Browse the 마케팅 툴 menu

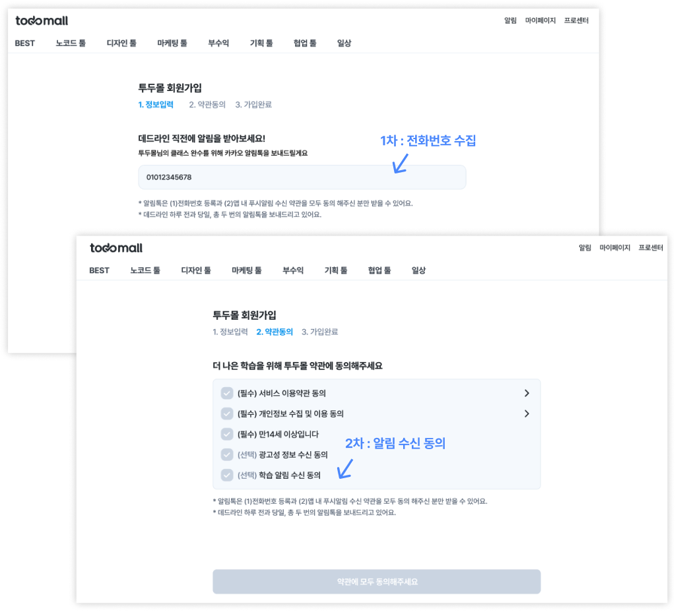[x=247, y=270]
